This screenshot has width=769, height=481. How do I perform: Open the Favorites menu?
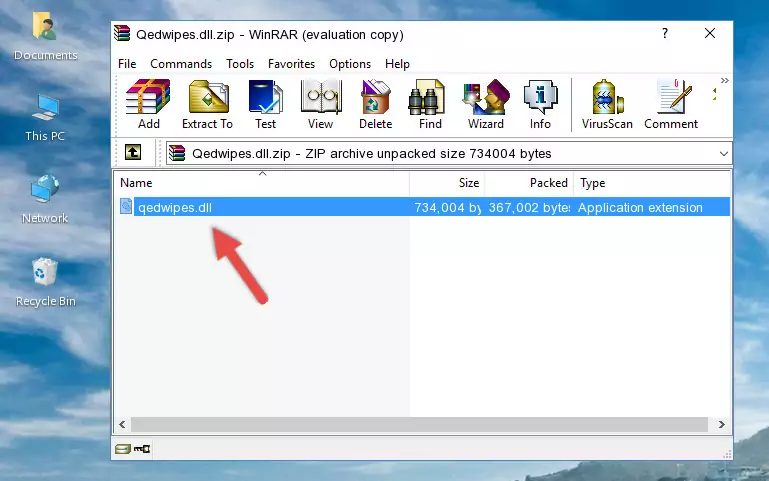(x=291, y=64)
